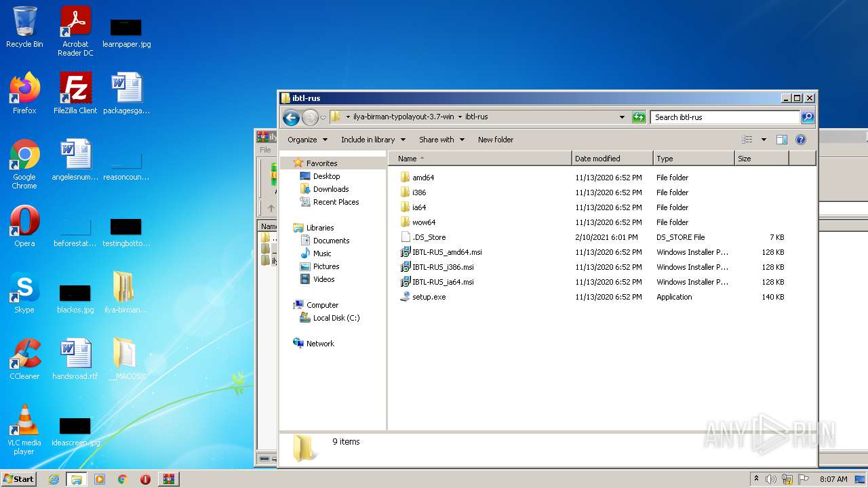The height and width of the screenshot is (488, 868).
Task: Select the .DS_Store file
Action: pyautogui.click(x=429, y=237)
